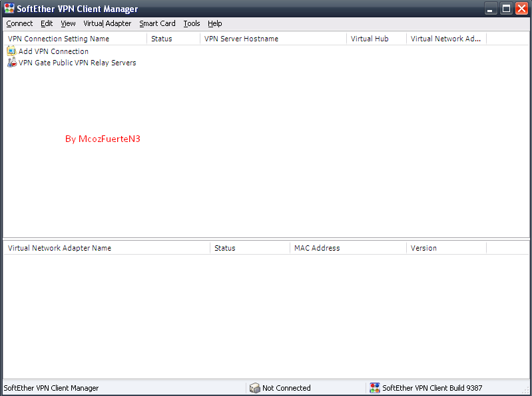Select the Add VPN Connection entry text

point(53,51)
